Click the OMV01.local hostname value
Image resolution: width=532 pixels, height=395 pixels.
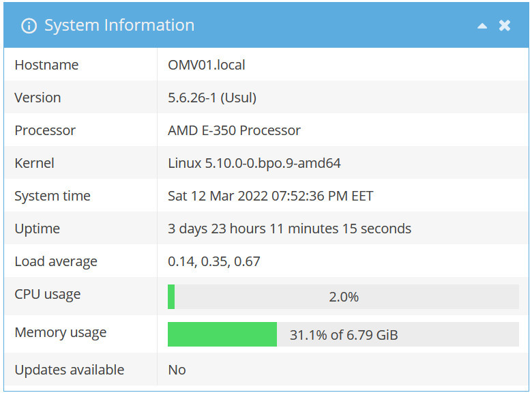pos(207,65)
